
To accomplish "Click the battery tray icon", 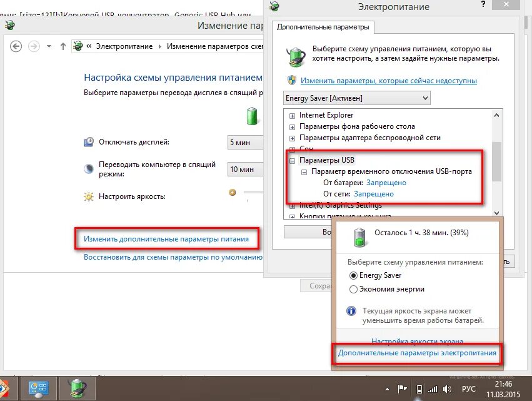I will tap(419, 389).
